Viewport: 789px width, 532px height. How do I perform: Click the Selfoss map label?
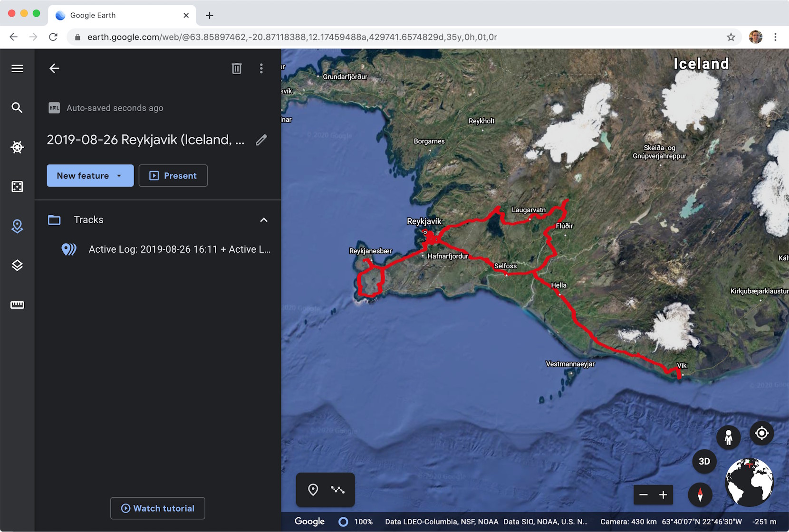[505, 266]
